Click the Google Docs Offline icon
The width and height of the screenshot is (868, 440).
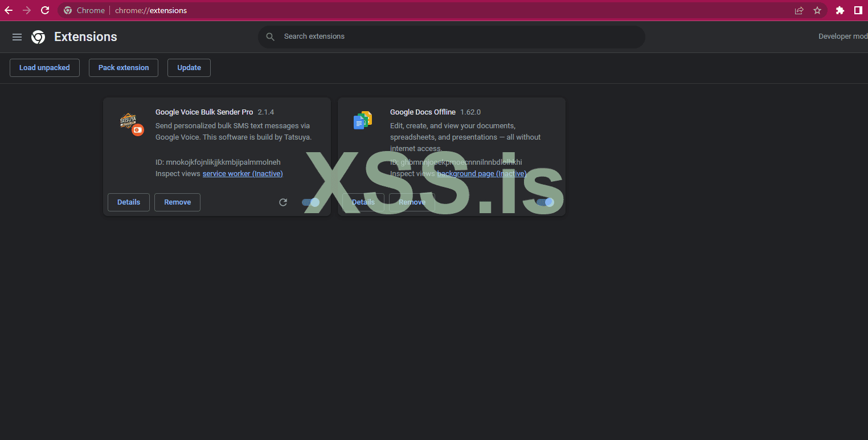(363, 121)
